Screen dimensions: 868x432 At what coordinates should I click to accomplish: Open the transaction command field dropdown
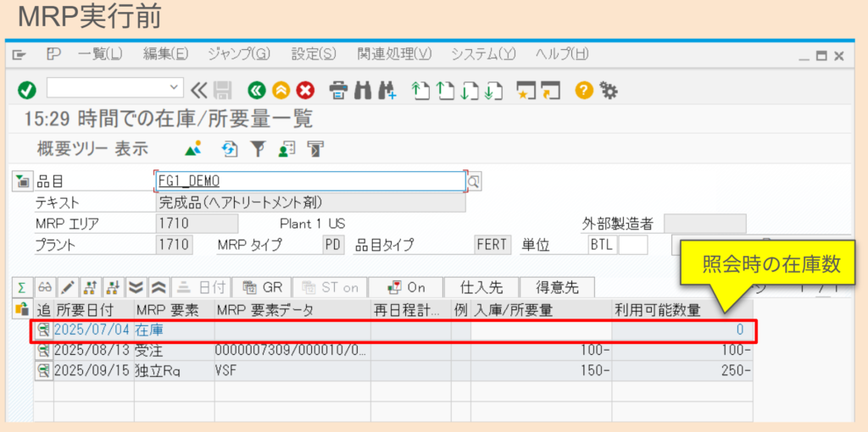(x=175, y=87)
